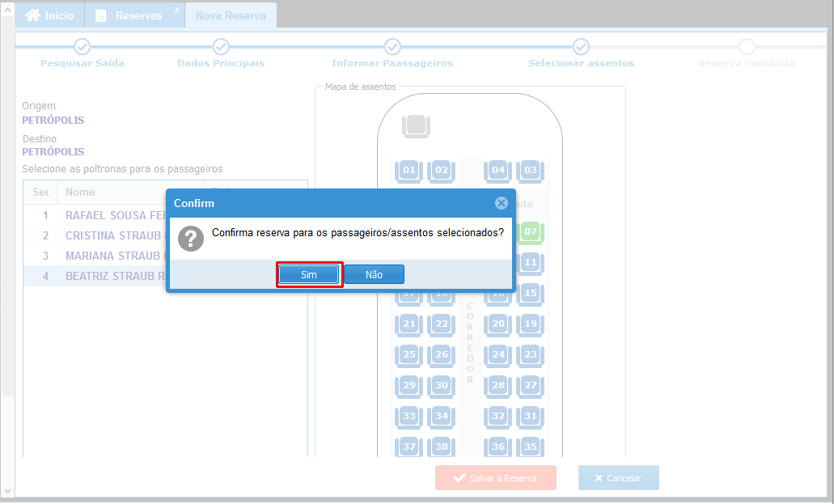
Task: Click destination value PETRÓPOLIS under Destino
Action: [x=53, y=151]
